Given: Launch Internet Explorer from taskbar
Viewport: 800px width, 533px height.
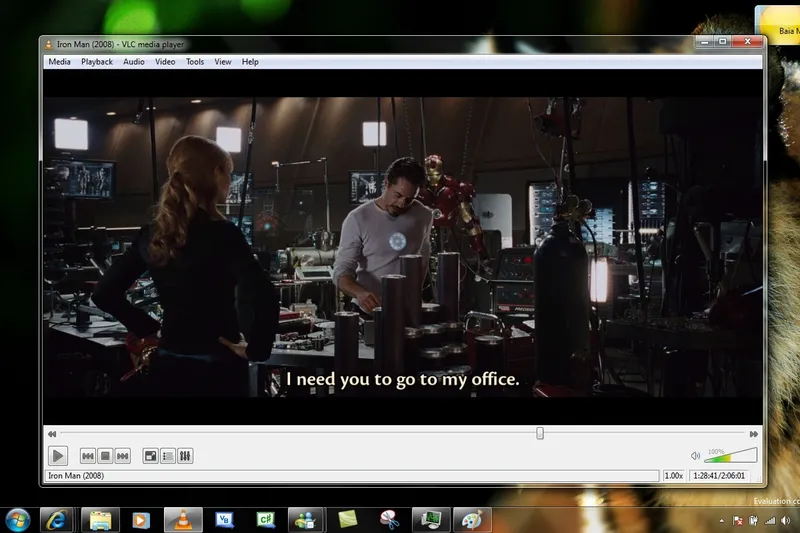Looking at the screenshot, I should [56, 520].
